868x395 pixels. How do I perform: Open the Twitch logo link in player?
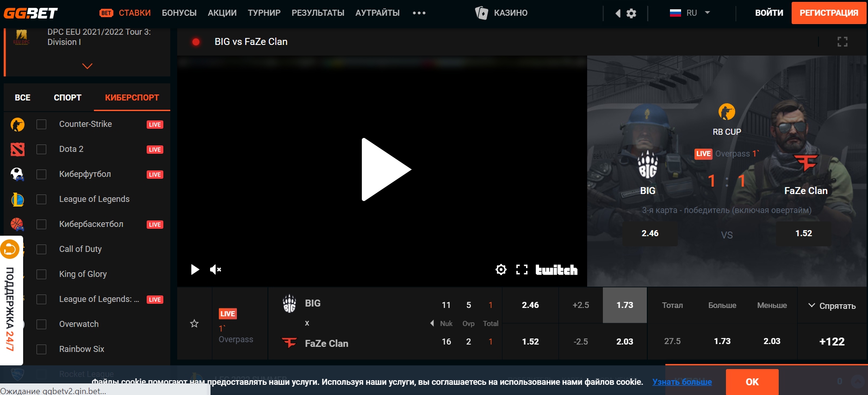click(556, 270)
